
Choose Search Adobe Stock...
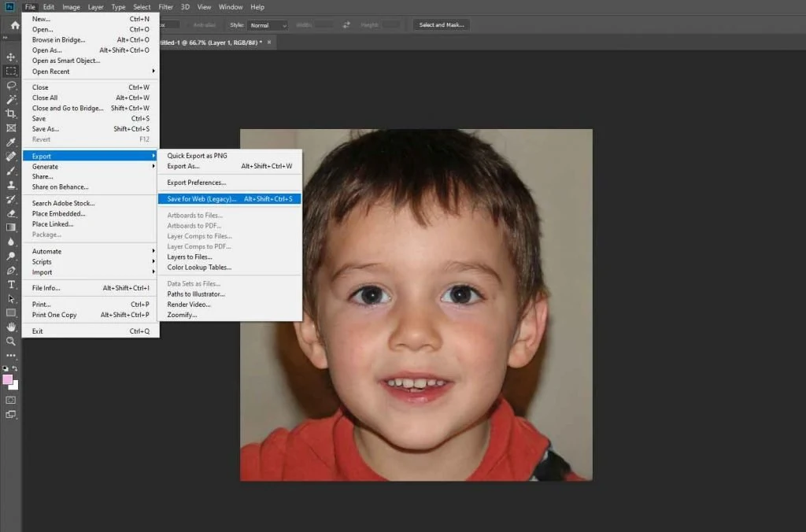91,204
